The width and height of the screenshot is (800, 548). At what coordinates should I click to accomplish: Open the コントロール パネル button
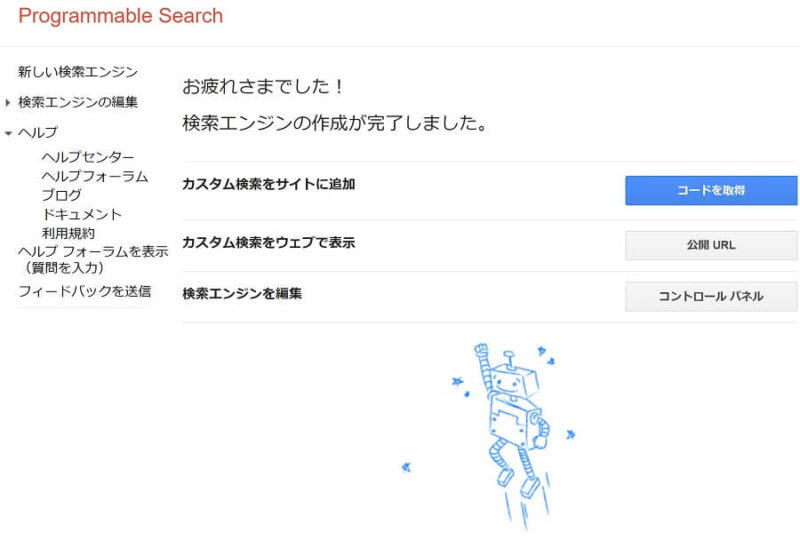(711, 296)
